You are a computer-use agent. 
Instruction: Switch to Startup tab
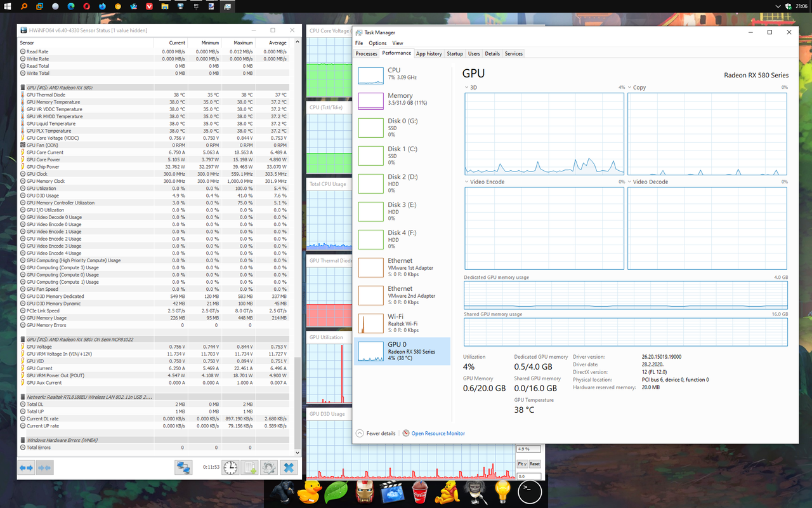pos(455,53)
